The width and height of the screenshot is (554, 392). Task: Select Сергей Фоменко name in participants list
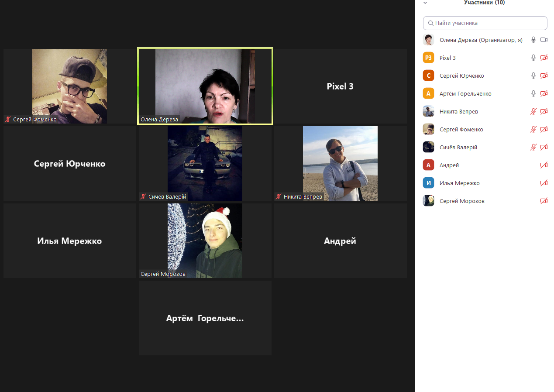(461, 129)
